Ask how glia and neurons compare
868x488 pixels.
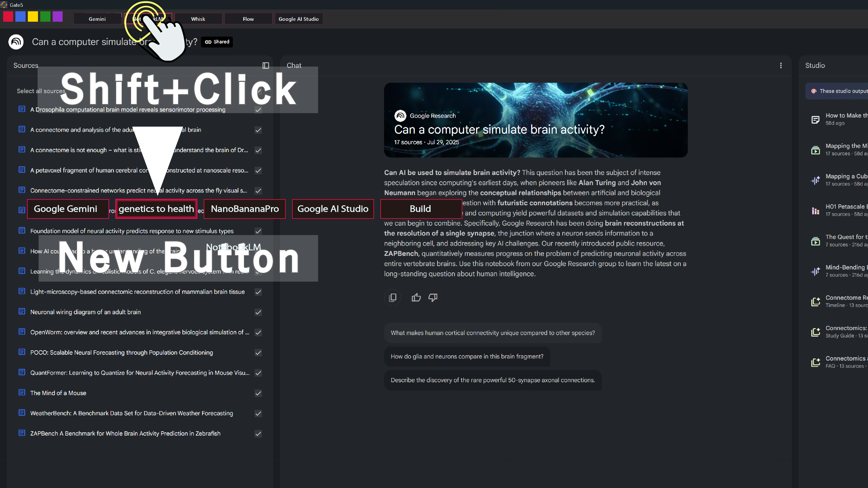[467, 357]
